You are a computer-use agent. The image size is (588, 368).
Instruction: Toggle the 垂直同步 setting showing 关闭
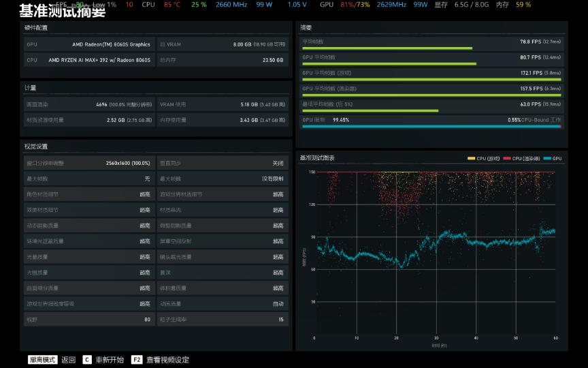223,164
